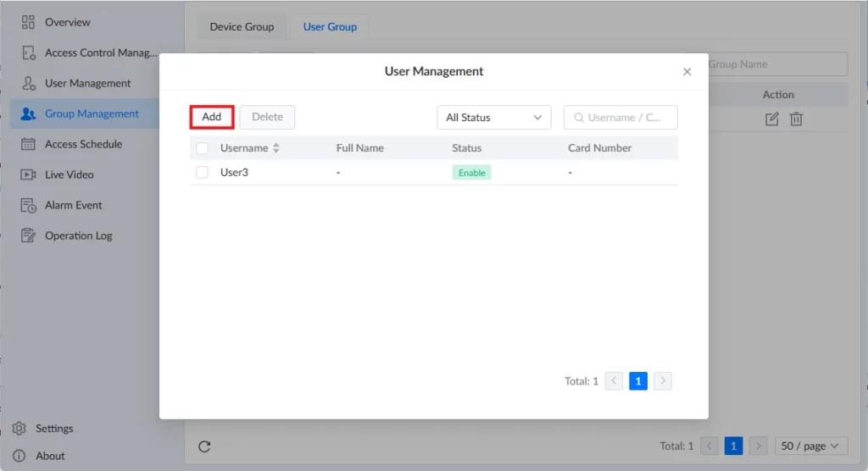
Task: Click the Add button
Action: [x=211, y=117]
